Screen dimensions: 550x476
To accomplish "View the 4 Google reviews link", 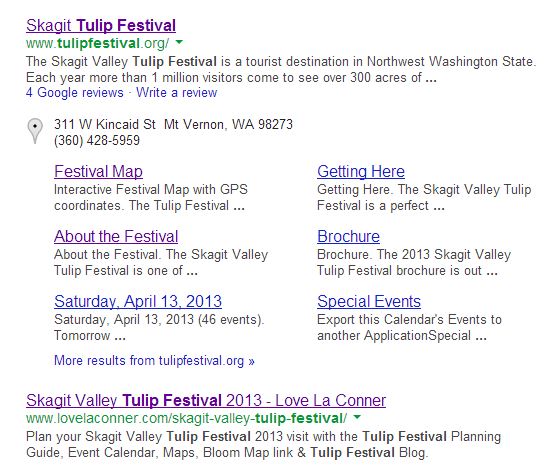I will (x=75, y=93).
